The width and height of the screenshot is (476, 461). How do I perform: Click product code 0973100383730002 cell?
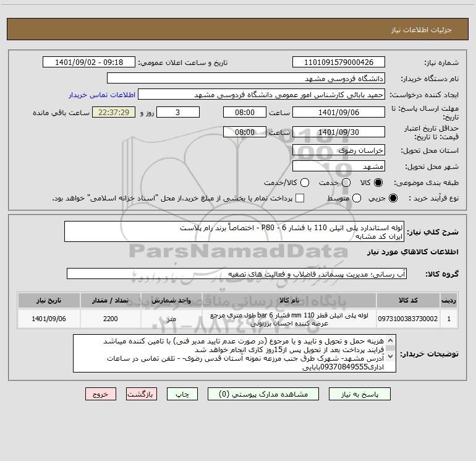click(x=408, y=319)
